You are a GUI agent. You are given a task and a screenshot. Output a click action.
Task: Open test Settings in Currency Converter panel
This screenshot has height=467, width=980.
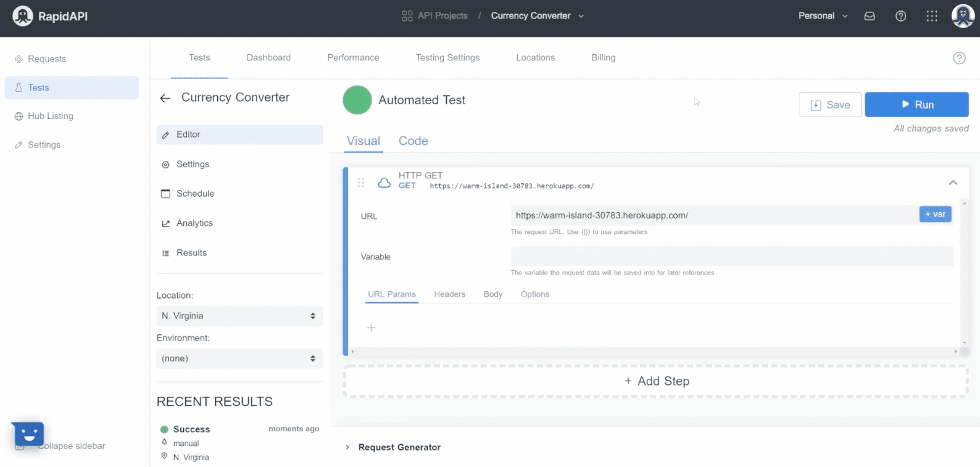tap(193, 164)
